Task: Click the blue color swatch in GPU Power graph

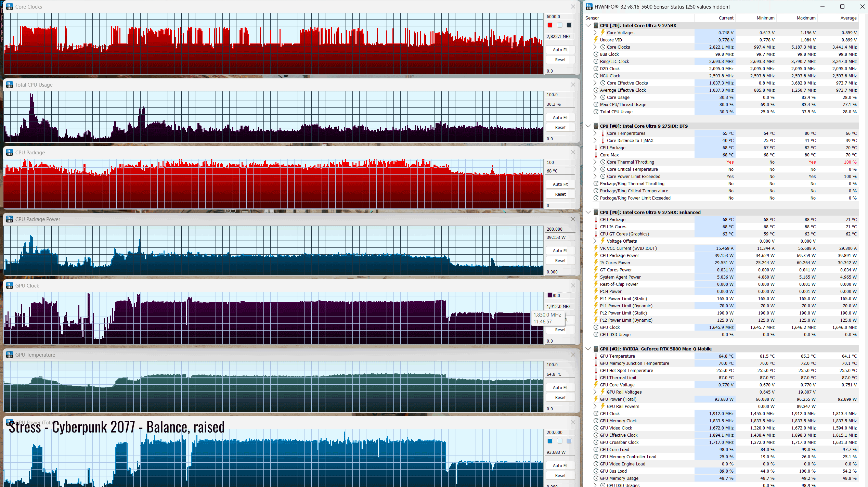Action: coord(550,441)
